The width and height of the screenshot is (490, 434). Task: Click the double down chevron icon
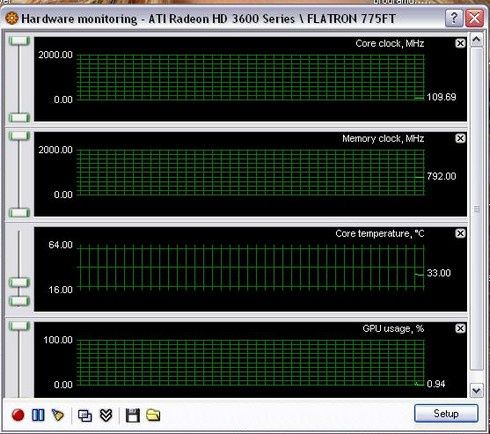click(106, 415)
